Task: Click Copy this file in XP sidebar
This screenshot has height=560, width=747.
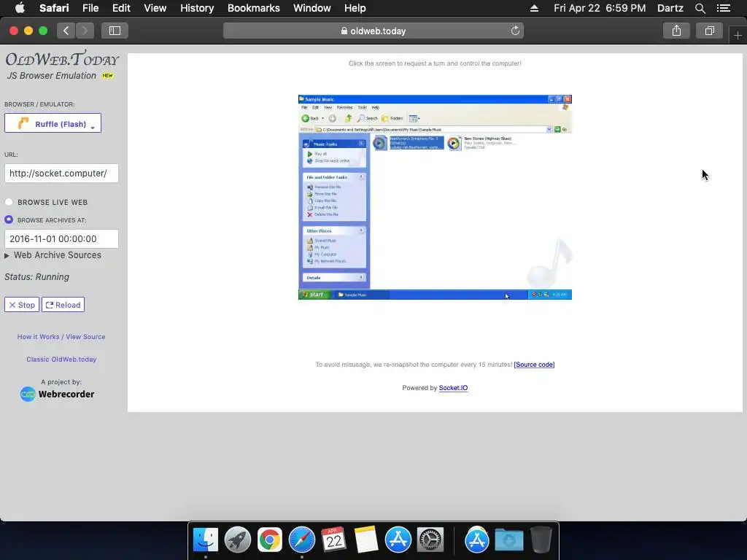Action: pyautogui.click(x=322, y=201)
